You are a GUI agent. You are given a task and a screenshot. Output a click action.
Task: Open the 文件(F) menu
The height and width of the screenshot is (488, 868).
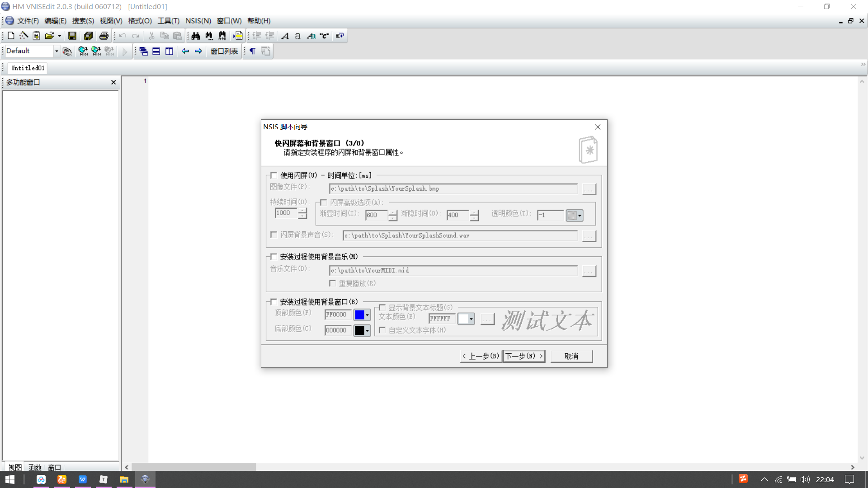click(28, 21)
